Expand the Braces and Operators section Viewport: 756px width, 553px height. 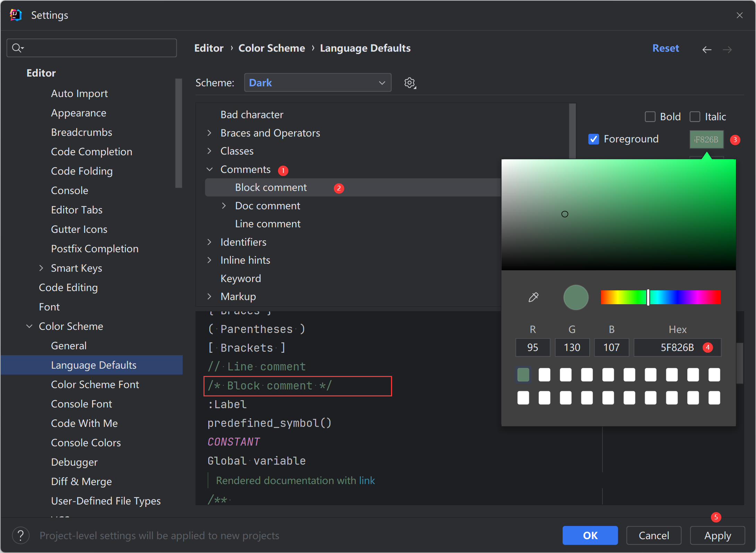[x=212, y=134]
